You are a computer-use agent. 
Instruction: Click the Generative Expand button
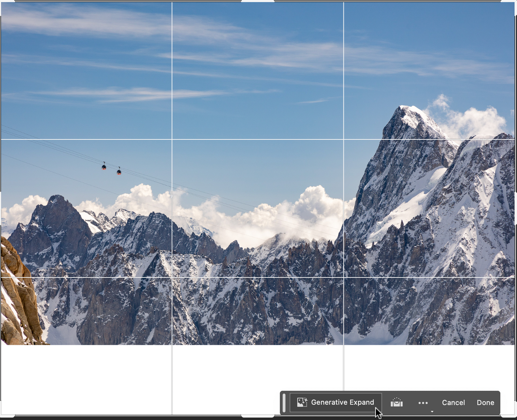tap(335, 402)
